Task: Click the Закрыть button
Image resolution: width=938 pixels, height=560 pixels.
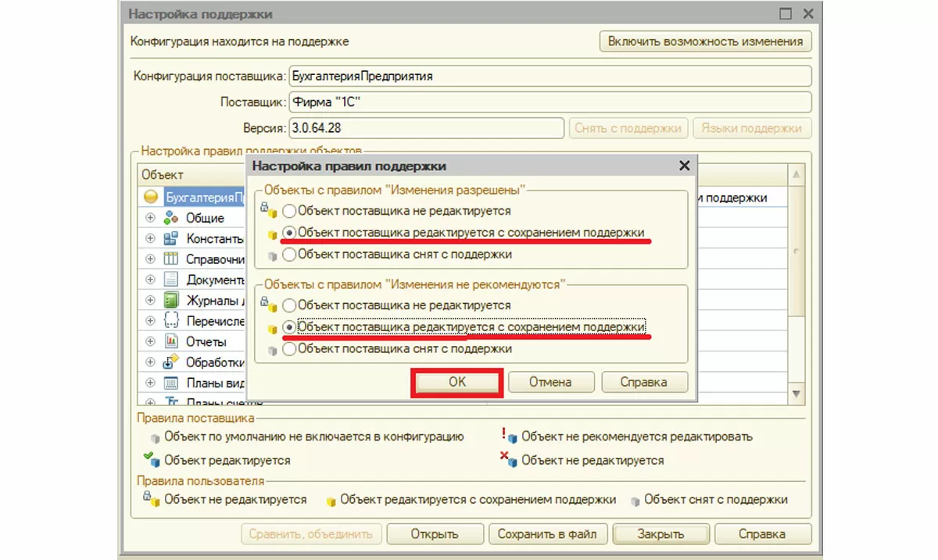Action: coord(661,534)
